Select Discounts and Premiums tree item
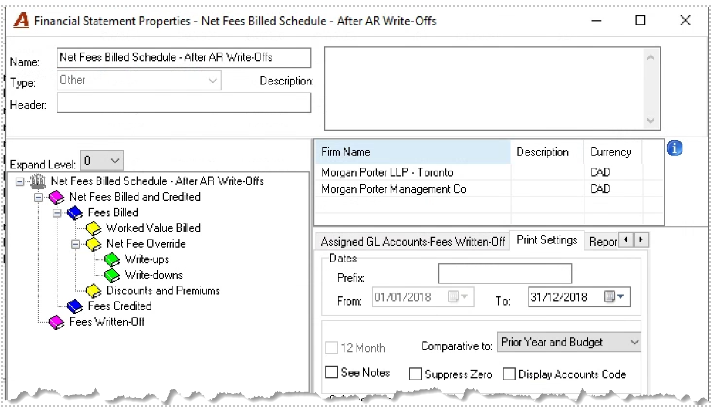Viewport: 716px width, 412px height. click(163, 291)
